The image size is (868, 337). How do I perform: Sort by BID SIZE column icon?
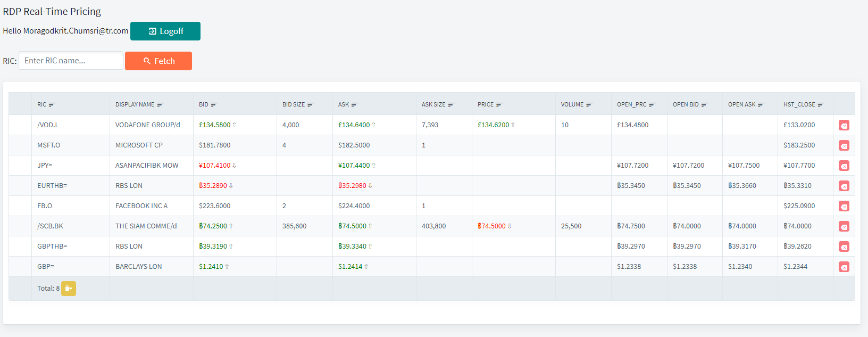coord(311,105)
